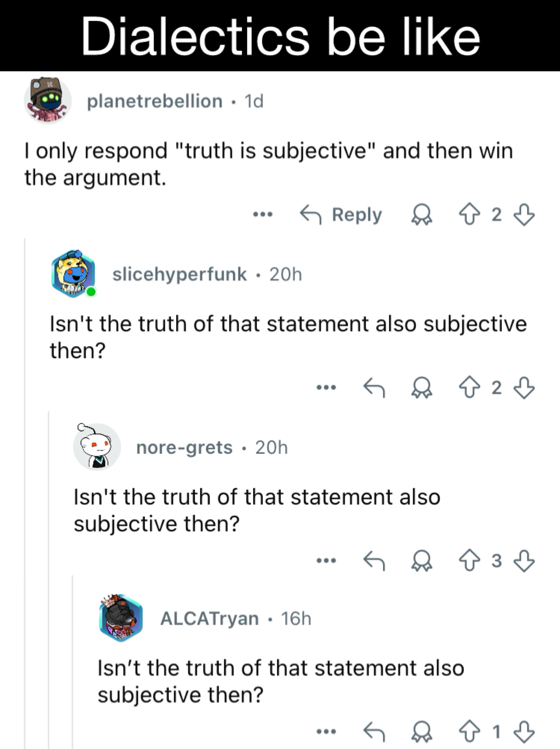Open three-dot menu on slicehyperfunk's comment
The image size is (560, 749).
326,387
